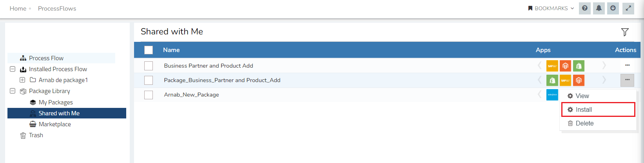
Task: Select Delete in the context menu
Action: tap(584, 124)
